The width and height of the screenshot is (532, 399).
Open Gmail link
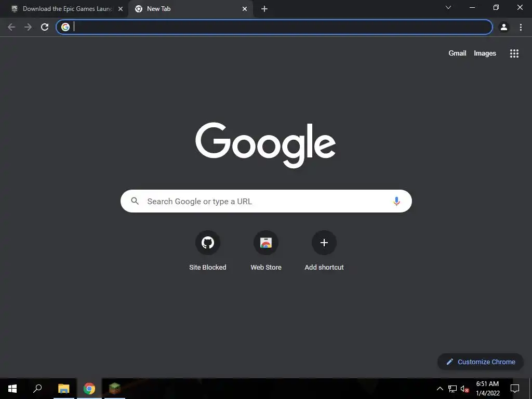coord(457,54)
